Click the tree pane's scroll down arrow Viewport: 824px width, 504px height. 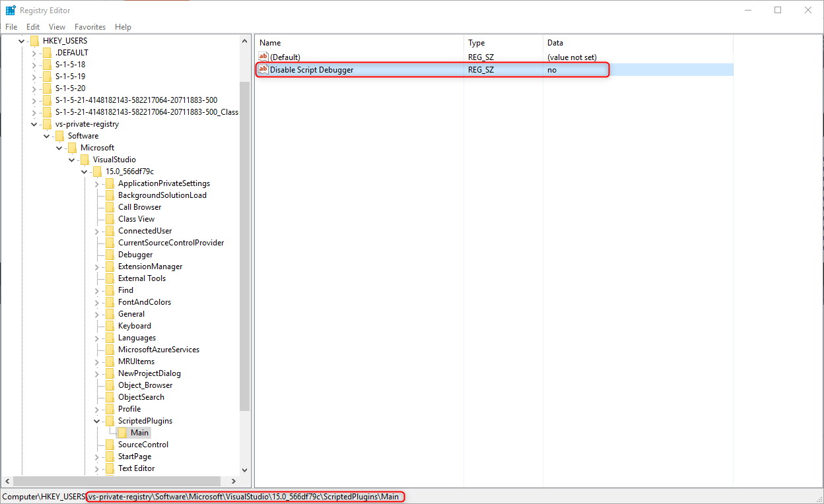click(244, 470)
